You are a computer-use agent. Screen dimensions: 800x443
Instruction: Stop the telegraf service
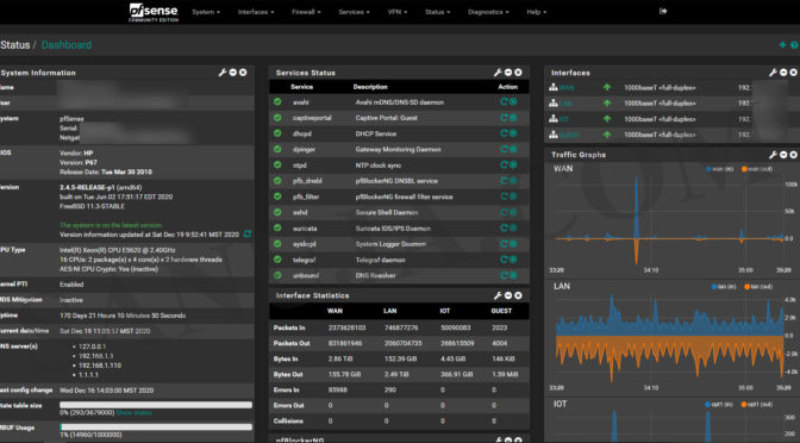[513, 260]
